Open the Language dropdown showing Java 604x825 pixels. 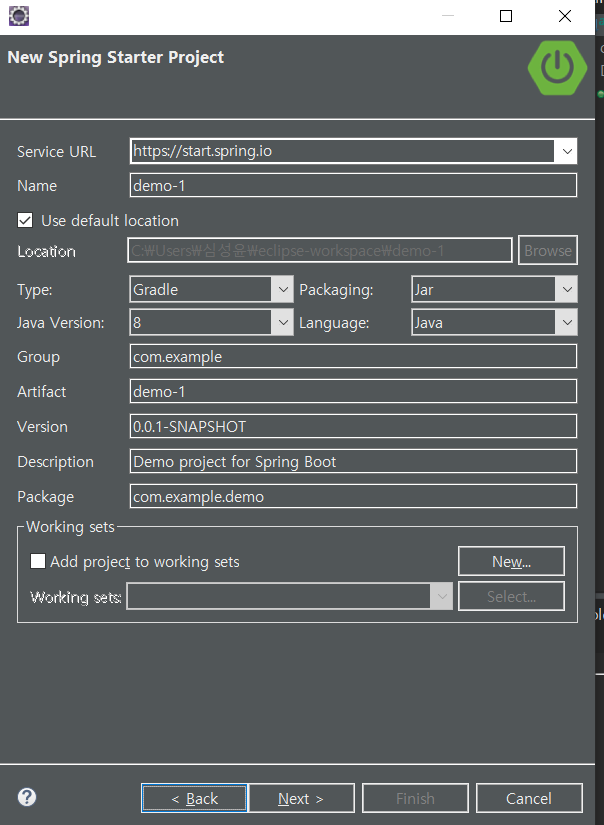click(x=494, y=322)
